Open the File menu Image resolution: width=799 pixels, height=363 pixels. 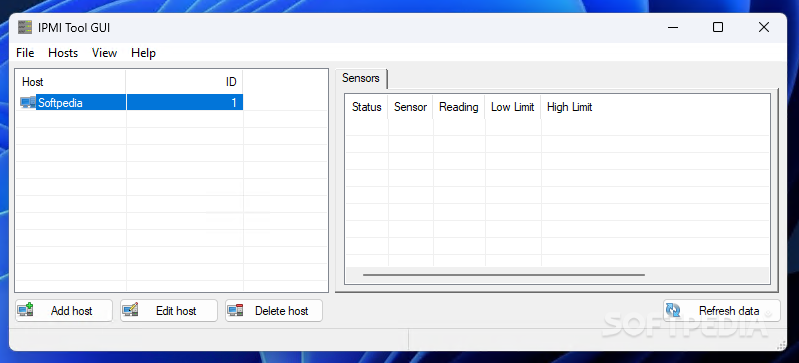[x=25, y=53]
